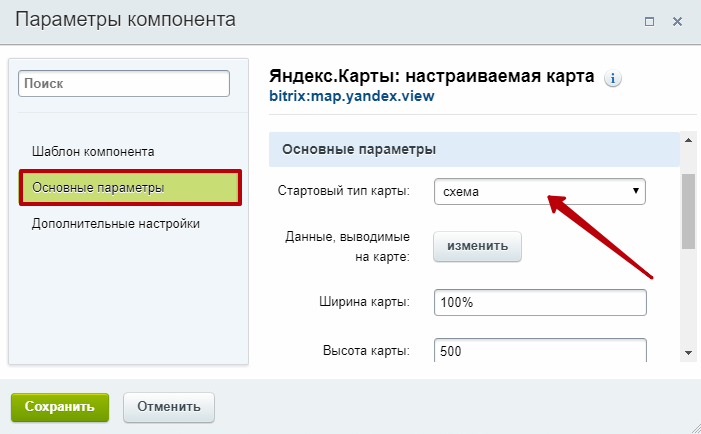Viewport: 701px width, 434px height.
Task: Click the Основные параметры group header
Action: pos(474,149)
